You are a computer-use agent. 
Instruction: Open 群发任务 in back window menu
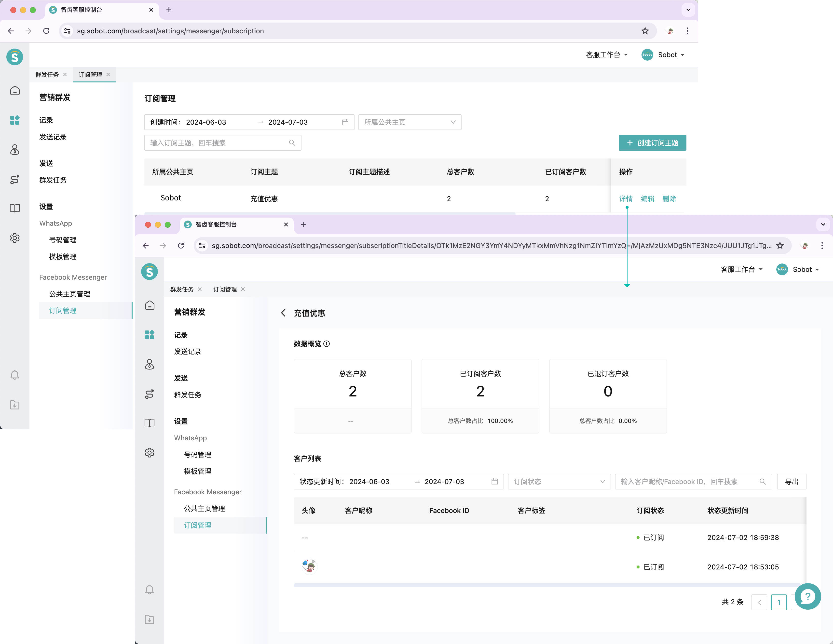(53, 180)
